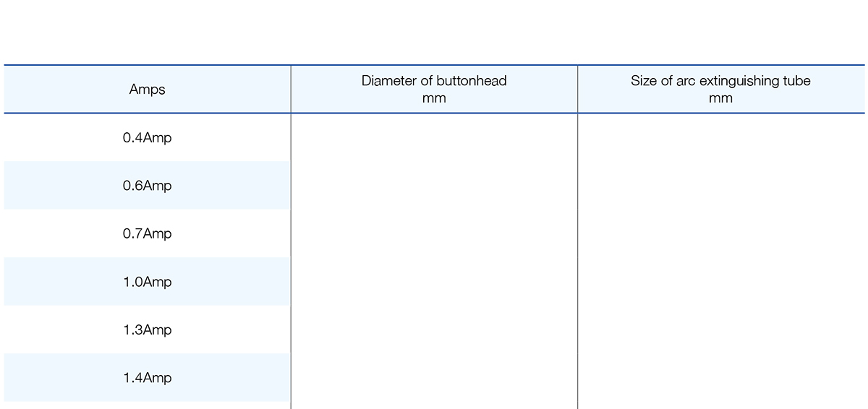Click the arc extinguishing tube cell for 0.4Amp
Viewport: 868px width, 409px height.
[x=720, y=137]
